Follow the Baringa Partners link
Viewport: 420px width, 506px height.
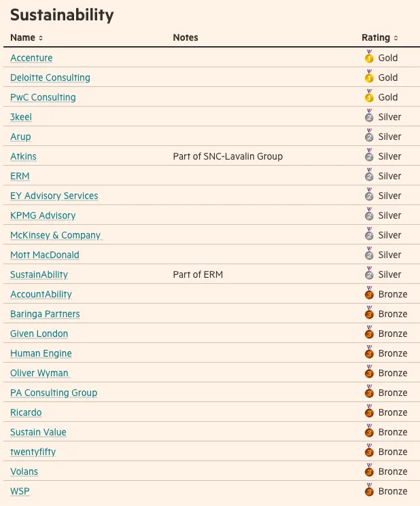pyautogui.click(x=45, y=314)
